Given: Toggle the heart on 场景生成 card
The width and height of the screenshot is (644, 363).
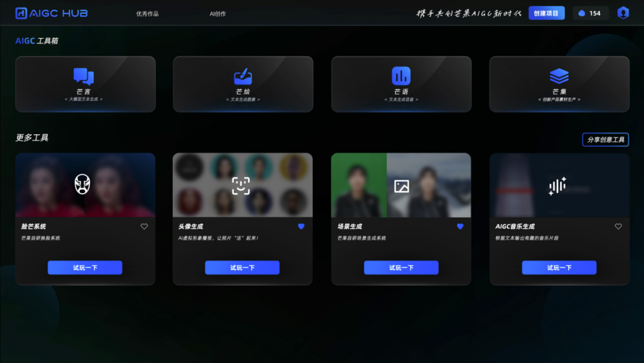Looking at the screenshot, I should point(460,226).
